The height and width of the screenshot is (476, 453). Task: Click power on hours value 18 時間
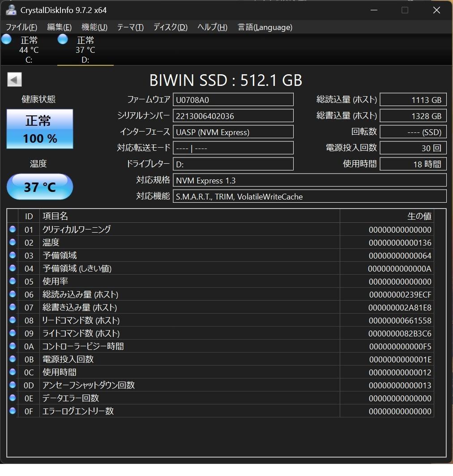(413, 164)
